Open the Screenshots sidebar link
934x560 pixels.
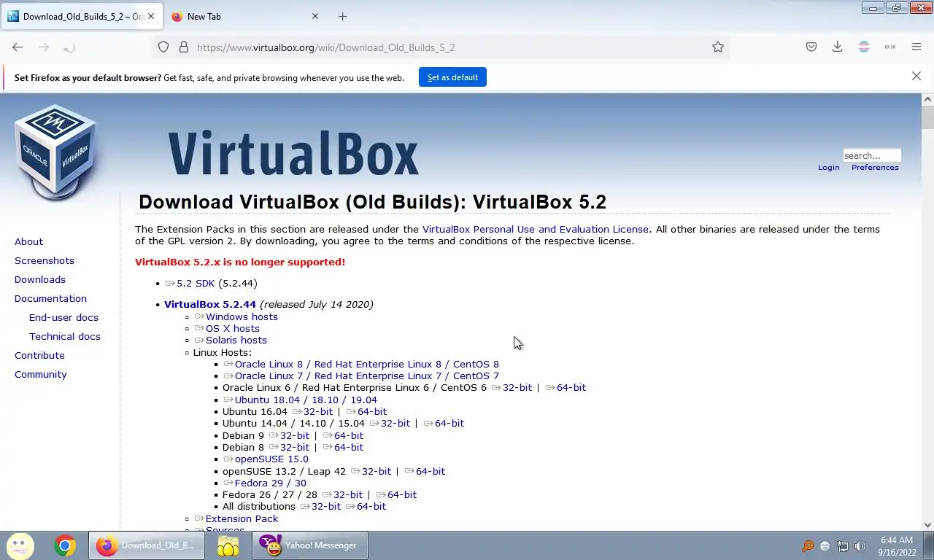[45, 260]
